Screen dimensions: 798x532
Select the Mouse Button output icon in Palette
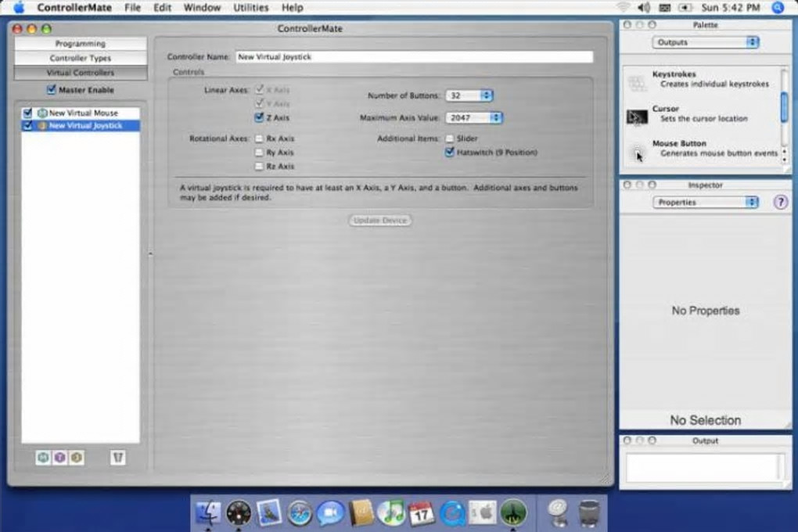click(x=637, y=152)
